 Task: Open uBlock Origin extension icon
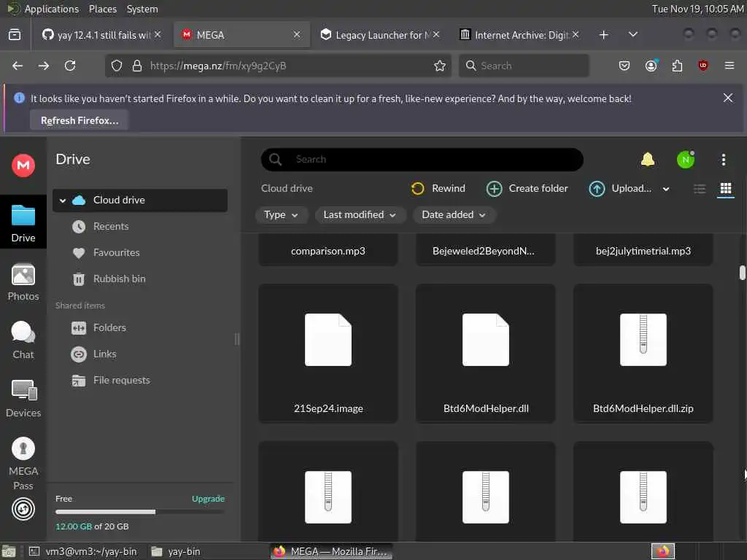(x=703, y=66)
